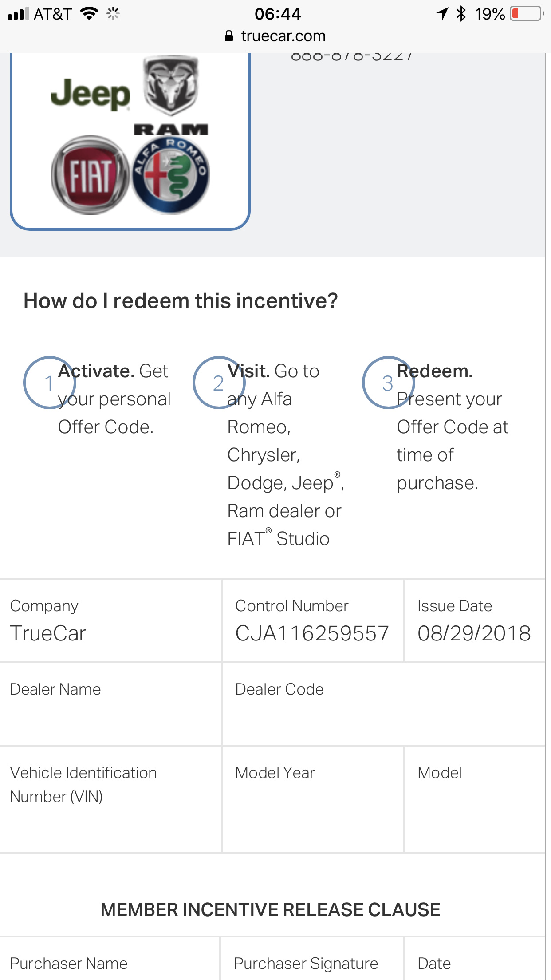Tap the step 3 circle icon
This screenshot has height=980, width=551.
coord(388,383)
